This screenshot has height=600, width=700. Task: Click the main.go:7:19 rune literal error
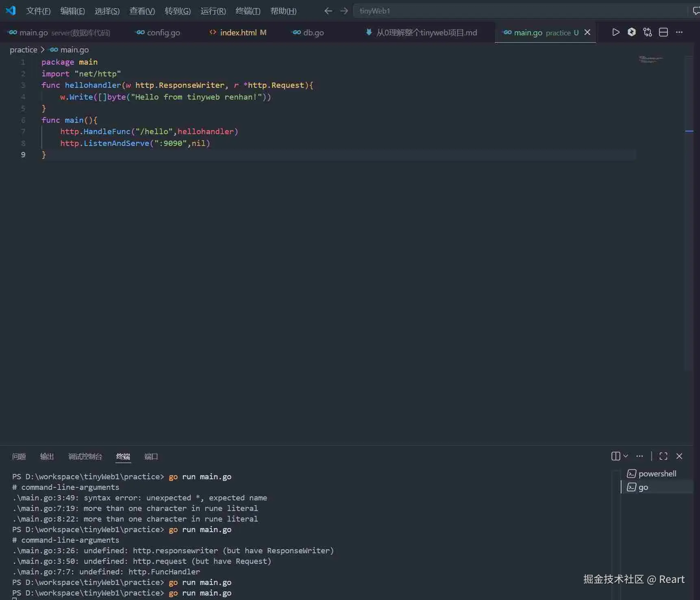[x=135, y=508]
